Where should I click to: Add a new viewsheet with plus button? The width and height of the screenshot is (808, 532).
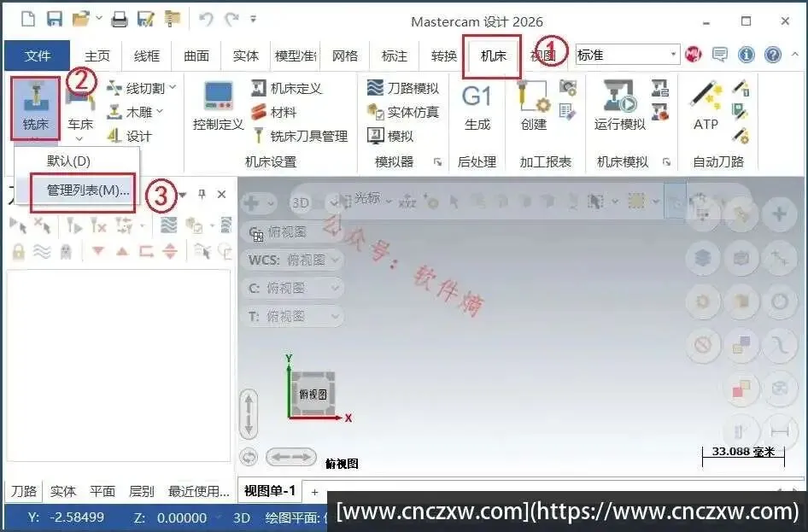[x=314, y=492]
